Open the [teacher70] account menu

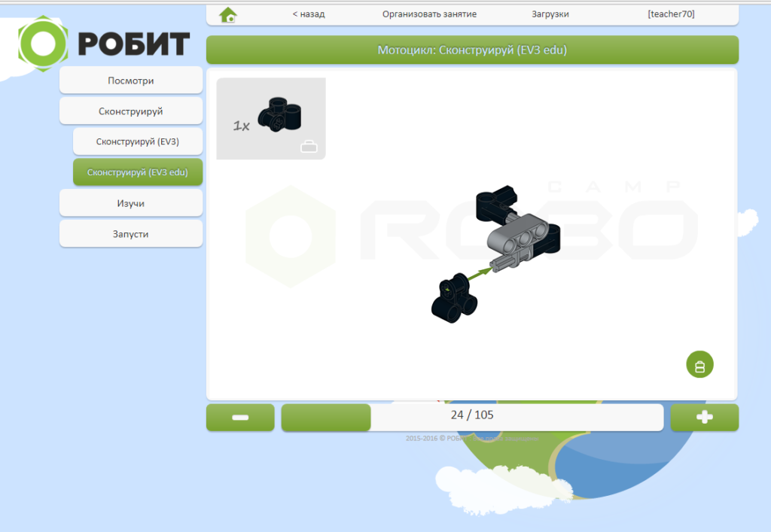[671, 14]
